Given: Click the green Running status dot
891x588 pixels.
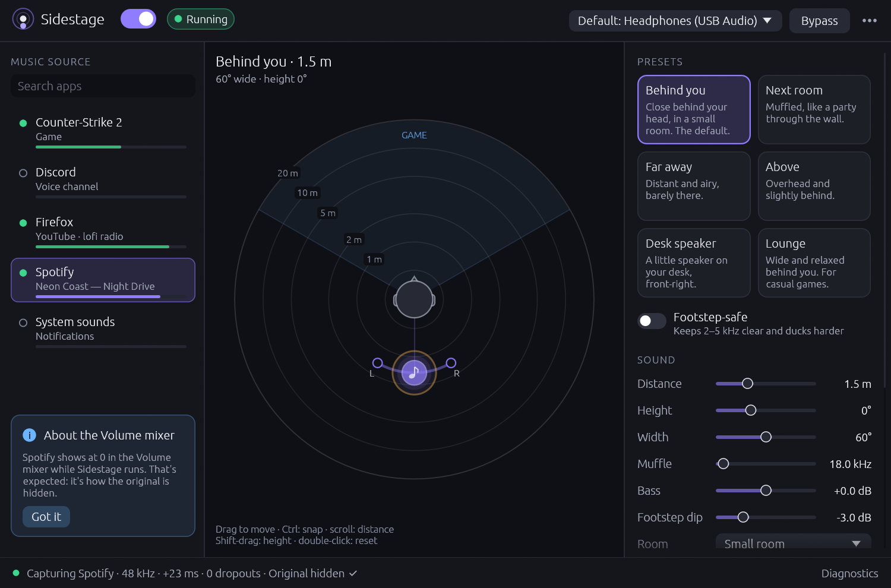Looking at the screenshot, I should 178,19.
